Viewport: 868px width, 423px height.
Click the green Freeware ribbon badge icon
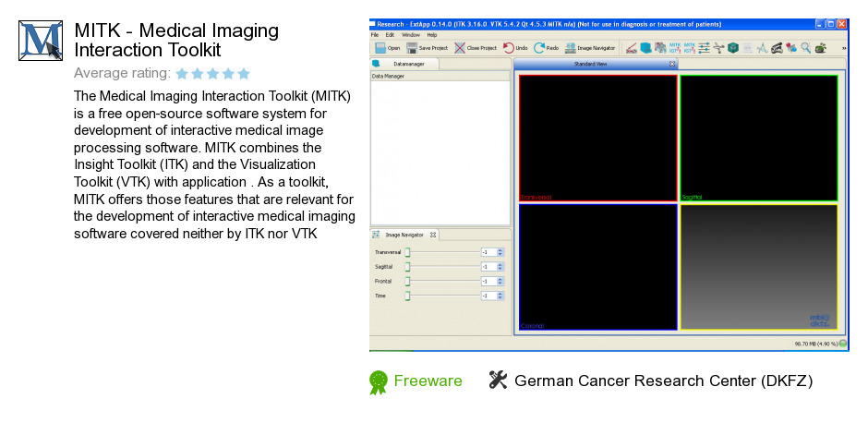(x=378, y=382)
